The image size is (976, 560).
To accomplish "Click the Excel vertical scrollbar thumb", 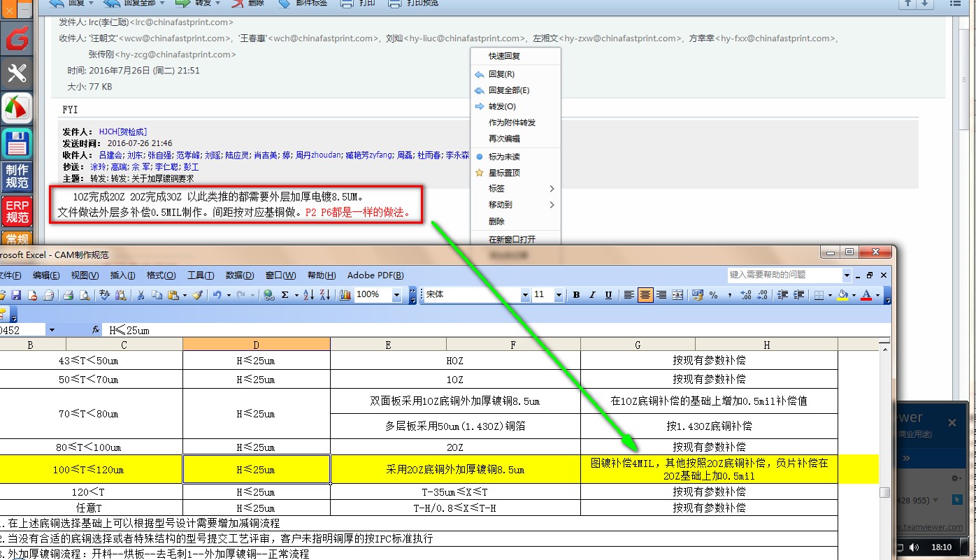I will point(885,492).
